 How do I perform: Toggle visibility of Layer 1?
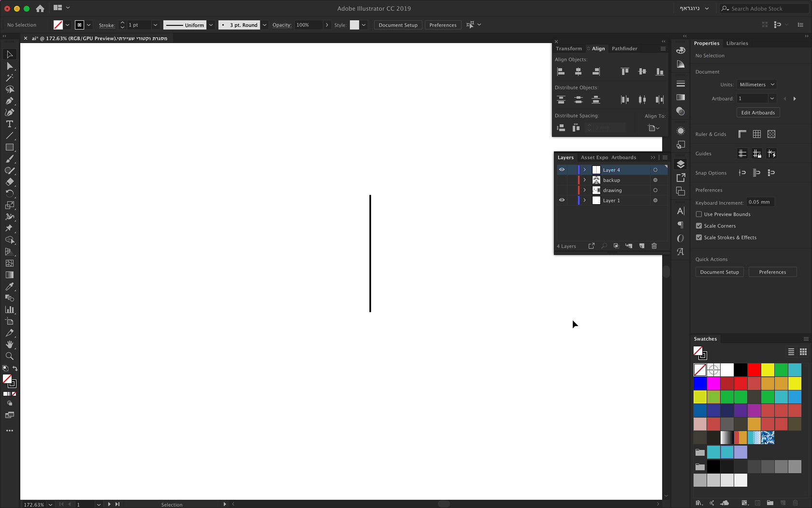pyautogui.click(x=562, y=200)
